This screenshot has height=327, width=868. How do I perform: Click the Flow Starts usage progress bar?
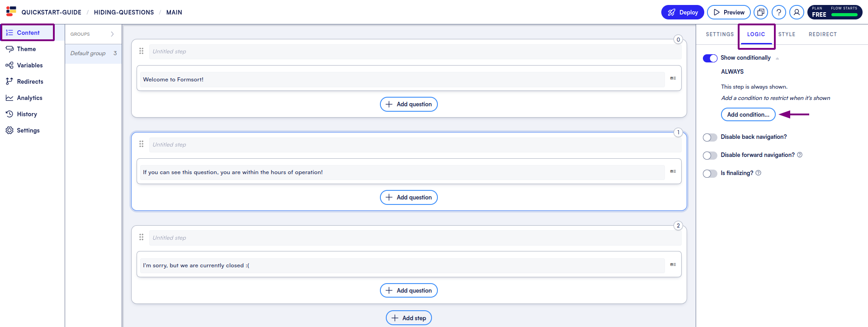844,15
